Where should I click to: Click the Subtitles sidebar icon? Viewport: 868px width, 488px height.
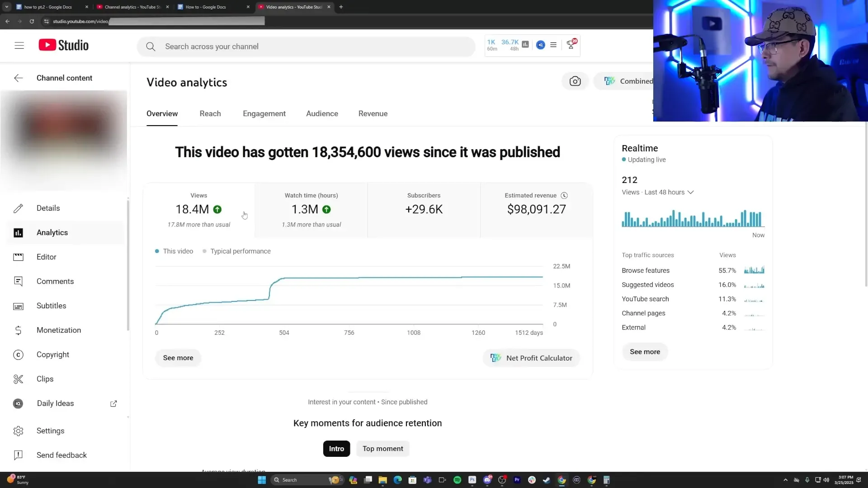point(18,306)
